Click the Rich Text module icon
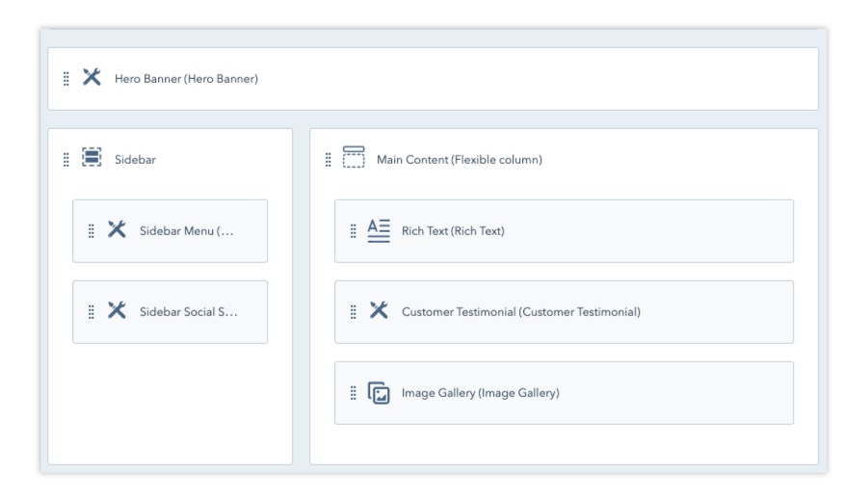Viewport: 868px width, 502px height. 379,230
